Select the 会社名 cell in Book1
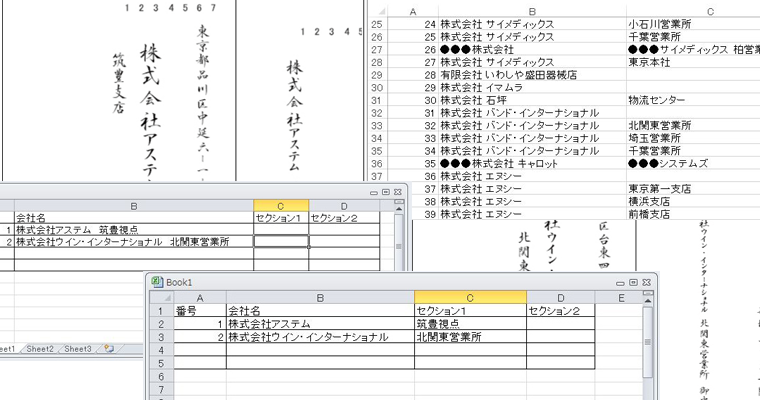This screenshot has width=760, height=400. 320,311
